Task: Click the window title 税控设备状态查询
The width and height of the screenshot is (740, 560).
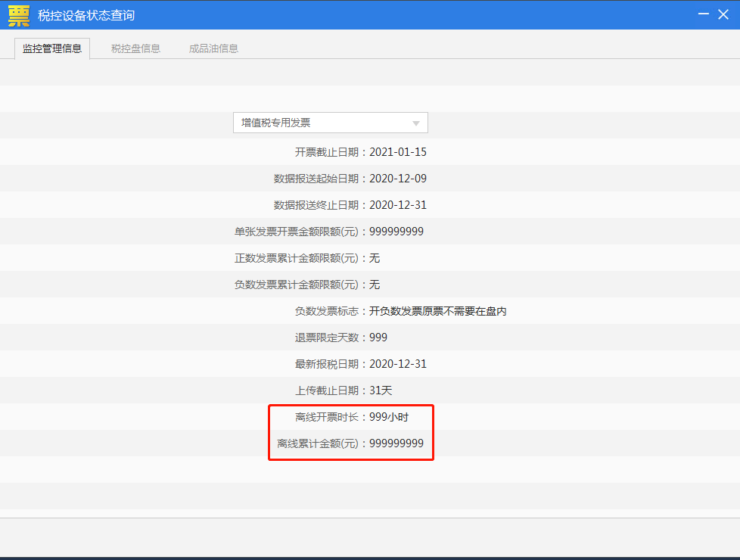Action: pos(86,16)
